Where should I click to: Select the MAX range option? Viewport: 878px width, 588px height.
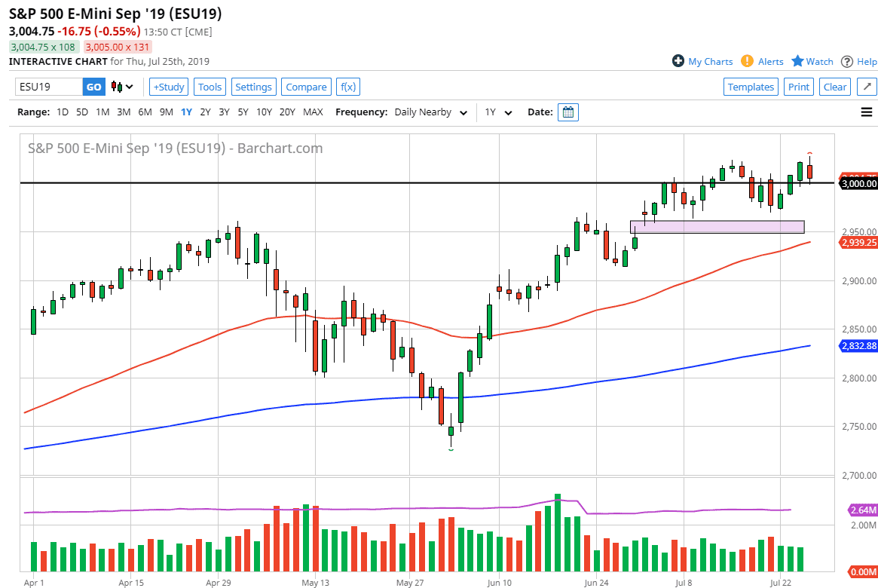coord(313,112)
